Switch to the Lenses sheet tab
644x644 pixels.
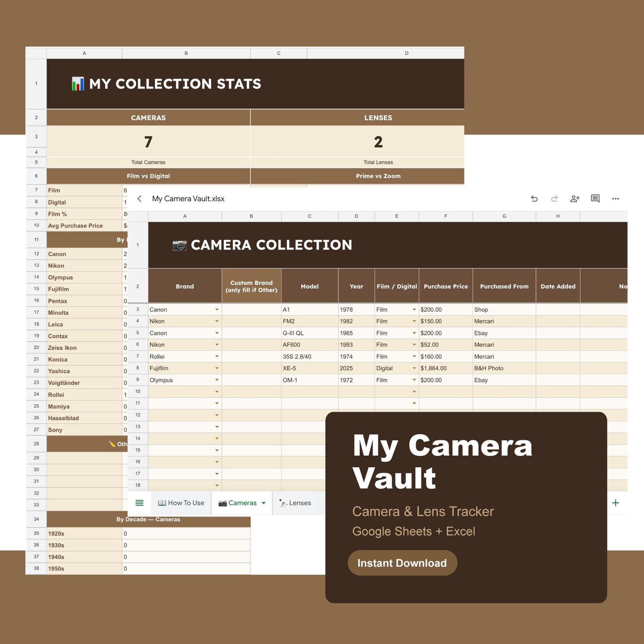pos(295,503)
